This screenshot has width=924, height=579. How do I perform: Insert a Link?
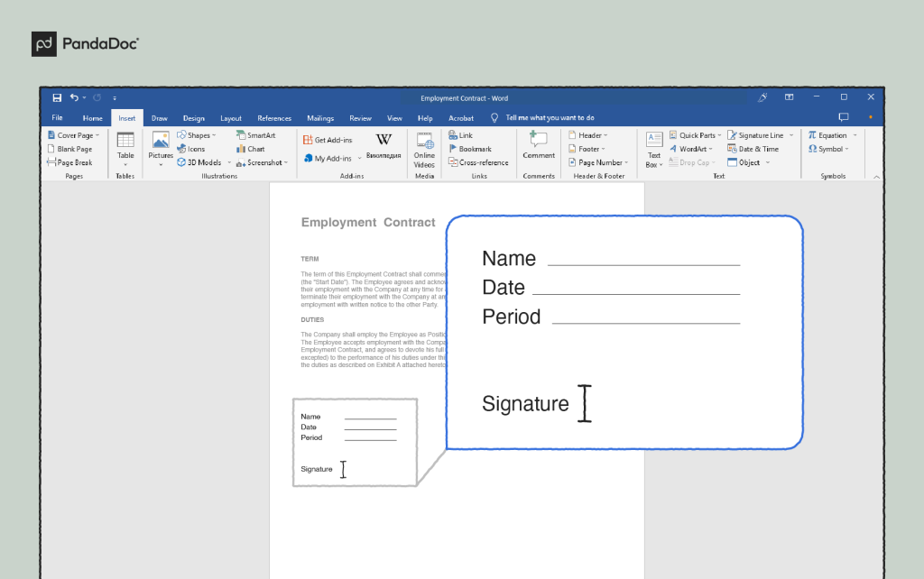point(461,135)
